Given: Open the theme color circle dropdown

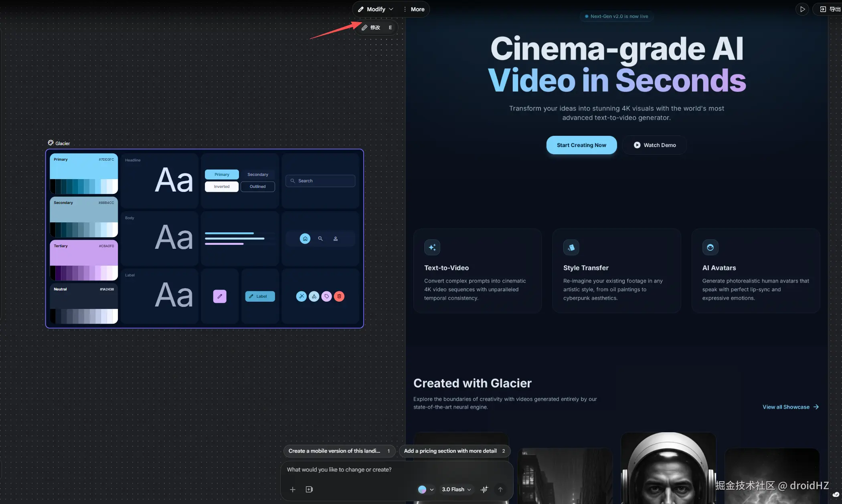Looking at the screenshot, I should 426,489.
